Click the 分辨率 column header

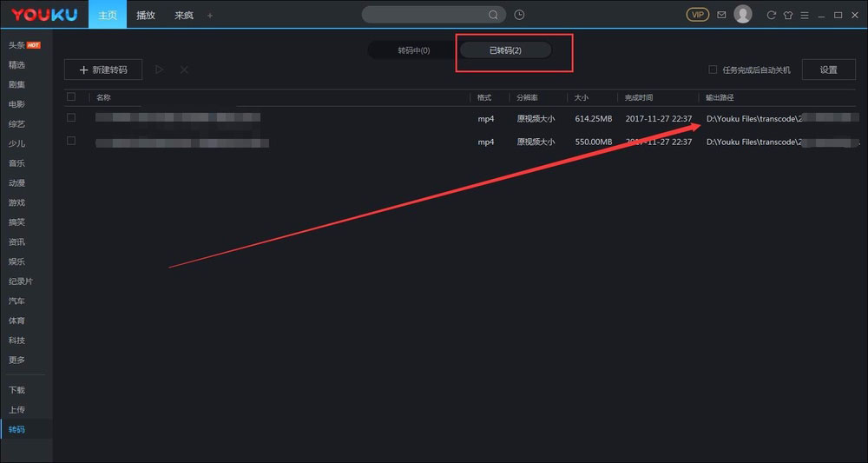[527, 97]
